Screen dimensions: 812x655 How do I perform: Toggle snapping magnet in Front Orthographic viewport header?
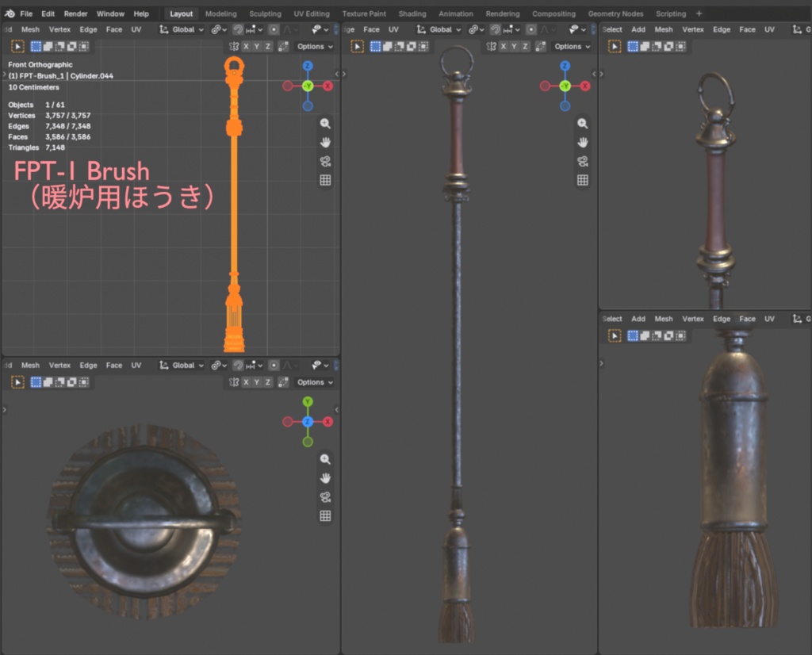click(x=238, y=29)
